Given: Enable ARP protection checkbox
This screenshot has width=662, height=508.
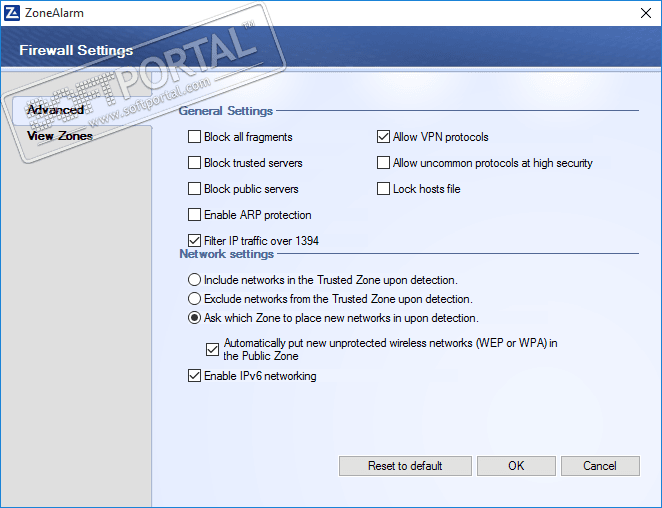Looking at the screenshot, I should pyautogui.click(x=195, y=215).
